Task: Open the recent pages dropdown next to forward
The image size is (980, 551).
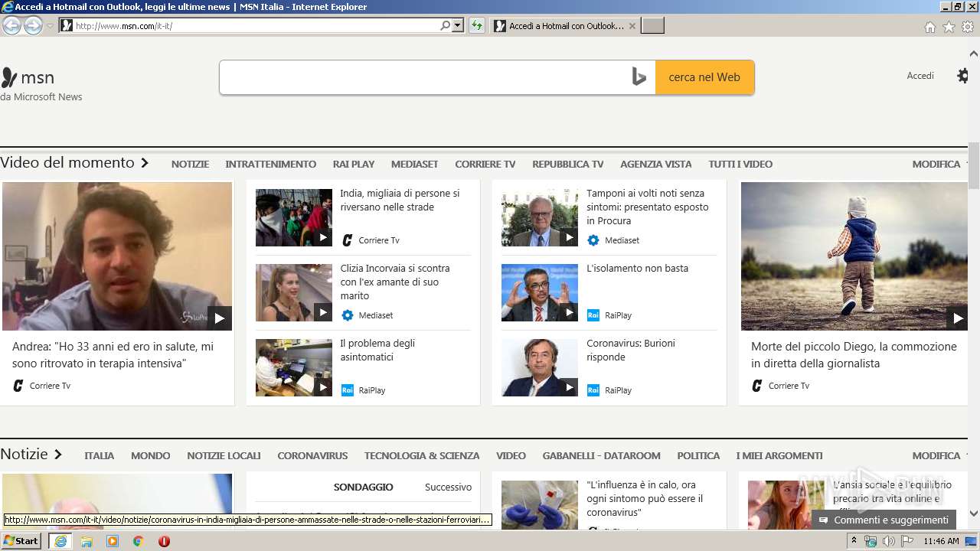Action: pyautogui.click(x=51, y=26)
